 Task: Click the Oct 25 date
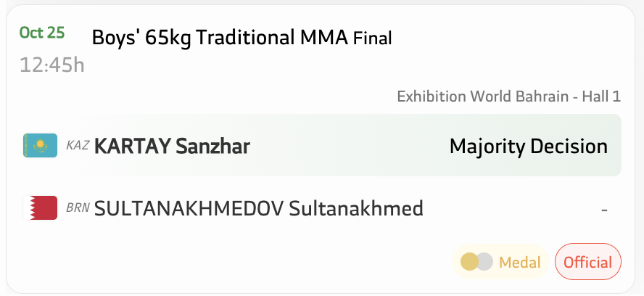(x=42, y=33)
